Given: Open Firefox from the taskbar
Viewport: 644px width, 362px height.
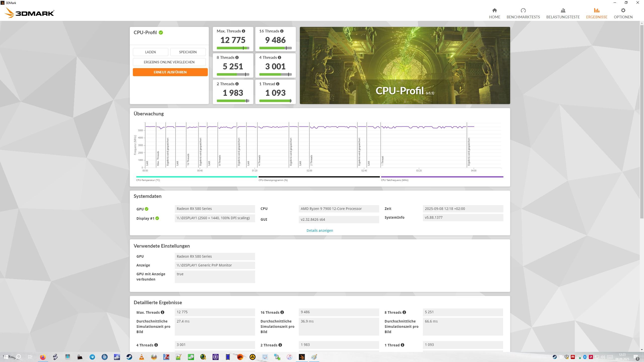Looking at the screenshot, I should tap(43, 357).
